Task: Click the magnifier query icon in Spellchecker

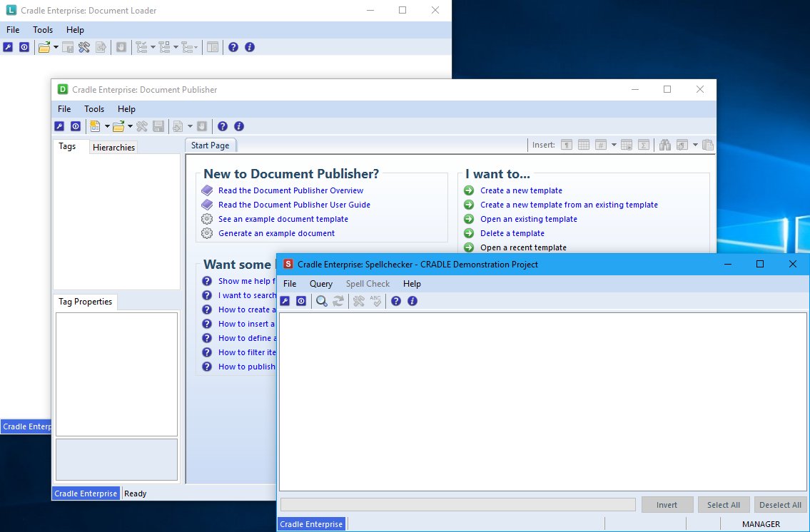Action: pyautogui.click(x=322, y=301)
